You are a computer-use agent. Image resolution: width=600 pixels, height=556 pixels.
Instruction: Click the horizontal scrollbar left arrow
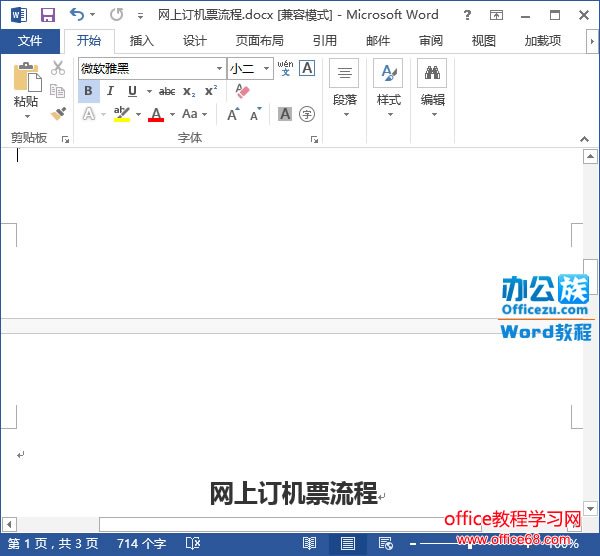(9, 523)
